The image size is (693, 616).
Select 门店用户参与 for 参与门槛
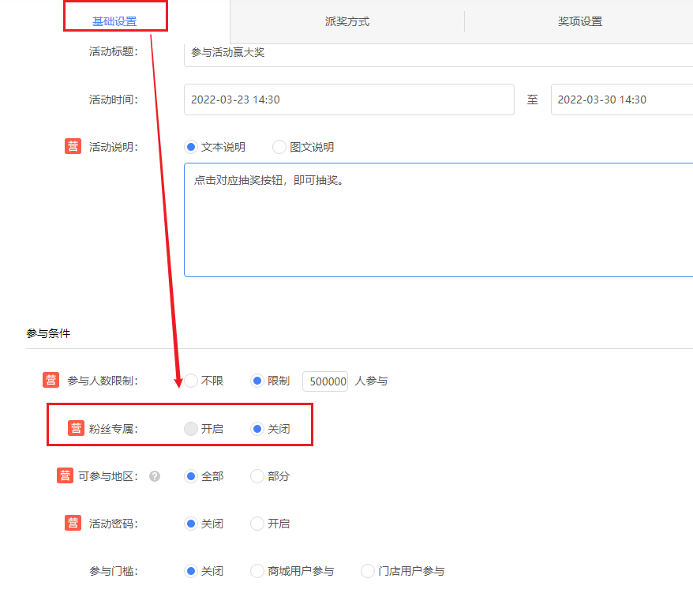coord(368,571)
